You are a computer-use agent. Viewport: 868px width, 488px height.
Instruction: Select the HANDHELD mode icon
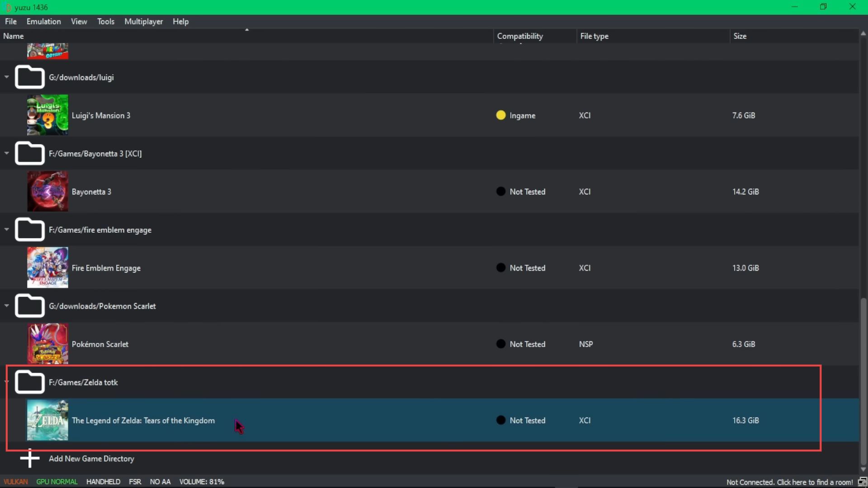point(103,481)
